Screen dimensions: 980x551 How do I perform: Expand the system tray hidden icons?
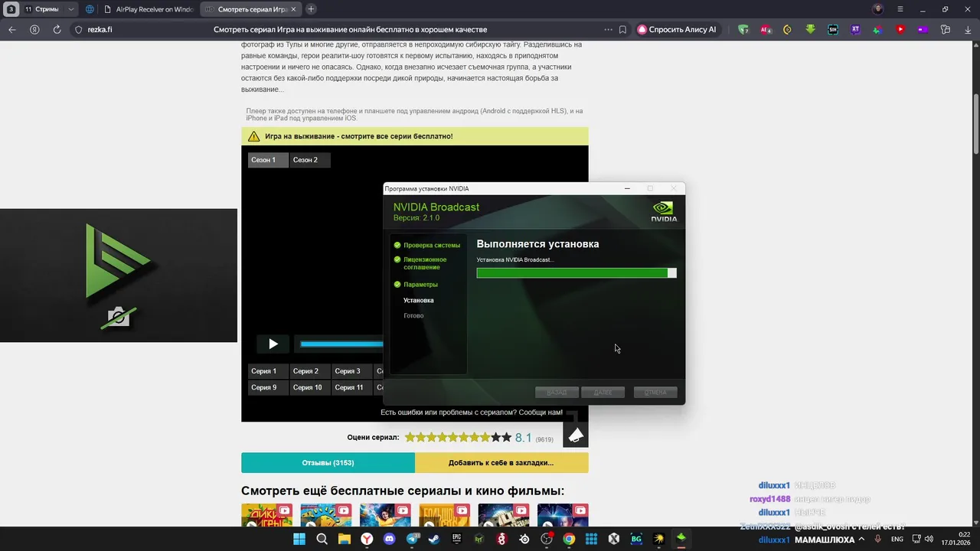click(x=862, y=539)
